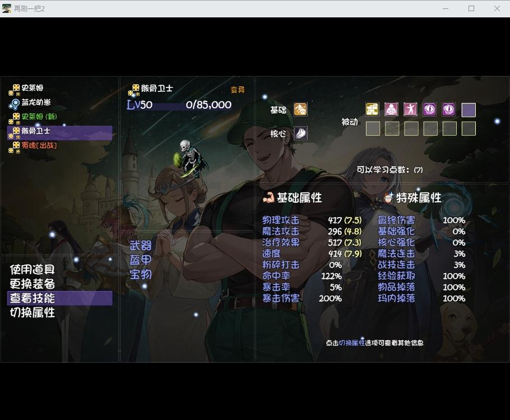
Task: Click the skeleton guard character sprite
Action: (x=191, y=159)
